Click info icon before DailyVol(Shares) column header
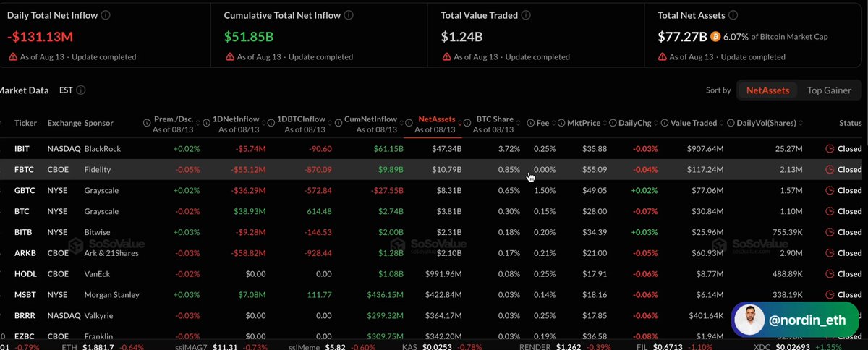Viewport: 868px width, 350px height. pos(731,123)
